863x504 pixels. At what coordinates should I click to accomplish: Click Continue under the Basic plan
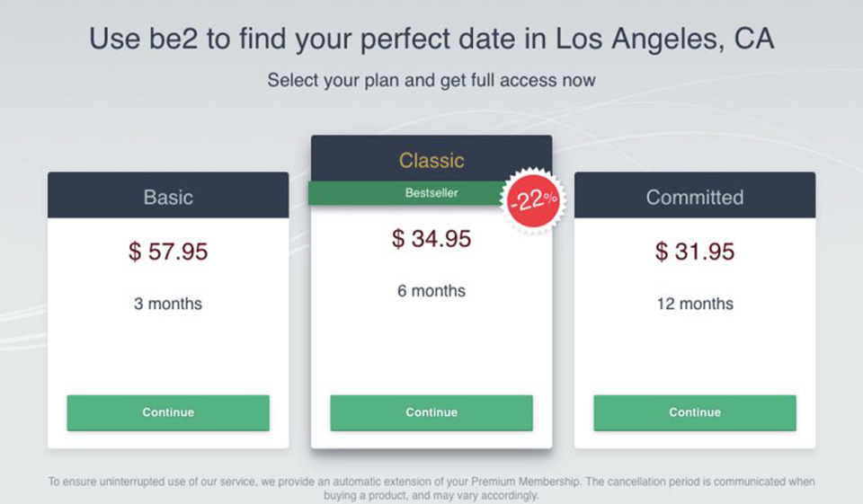point(168,412)
